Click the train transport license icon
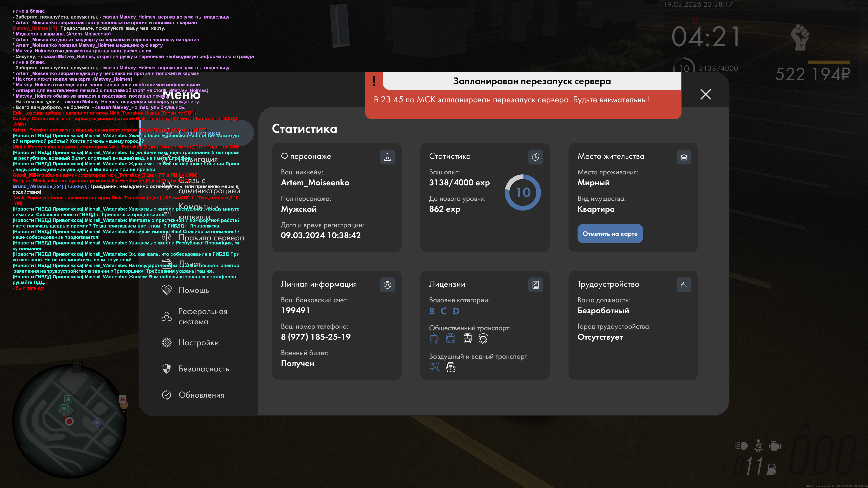This screenshot has width=868, height=488. (467, 338)
